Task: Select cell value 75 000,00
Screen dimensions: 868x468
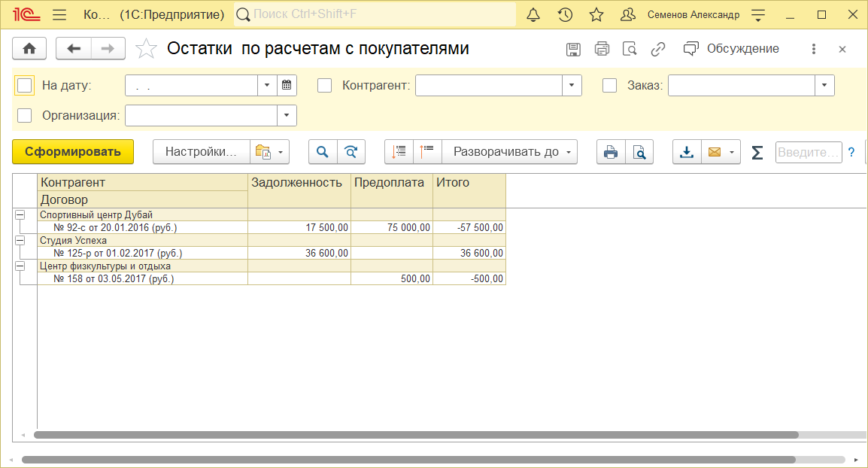Action: tap(392, 228)
